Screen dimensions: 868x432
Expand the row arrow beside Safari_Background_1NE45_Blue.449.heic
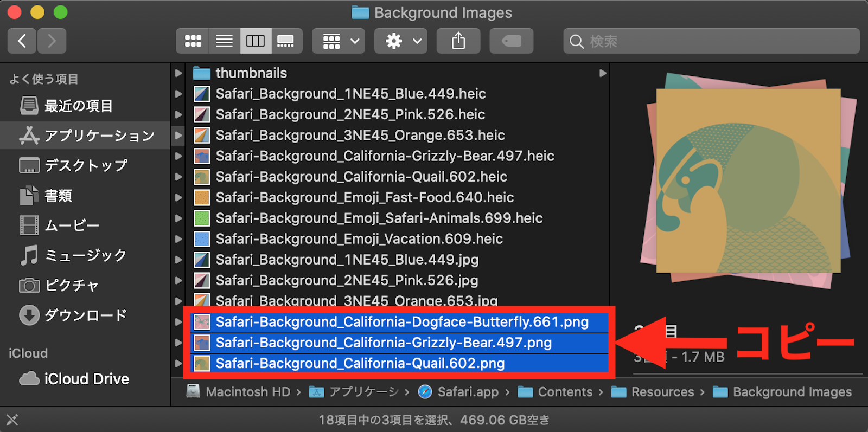point(178,94)
